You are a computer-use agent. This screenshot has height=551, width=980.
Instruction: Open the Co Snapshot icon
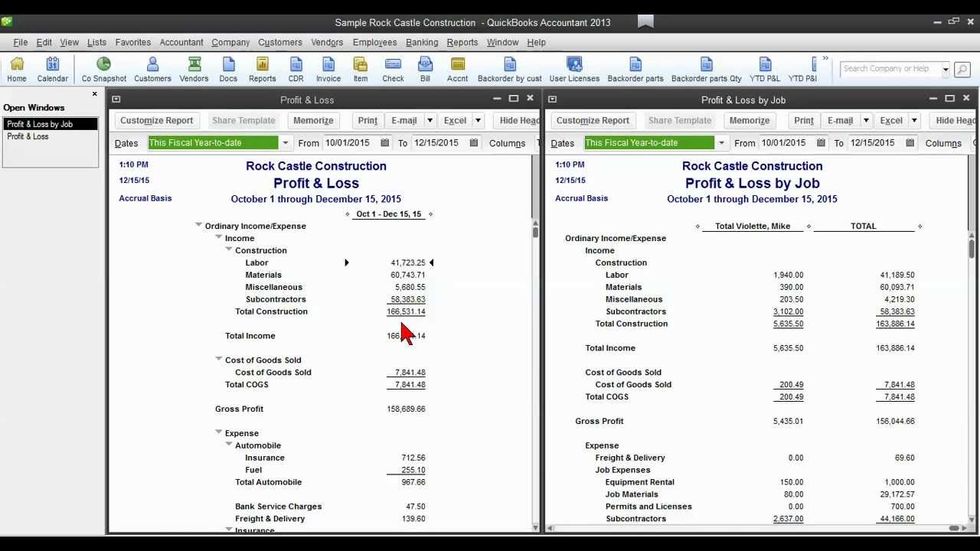[x=104, y=69]
